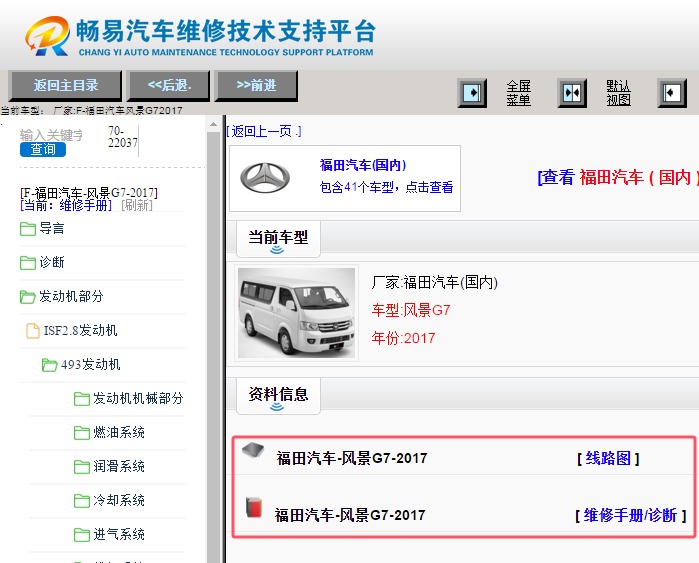699x563 pixels.
Task: Collapse the 发动机部分 folder icon
Action: (x=28, y=296)
